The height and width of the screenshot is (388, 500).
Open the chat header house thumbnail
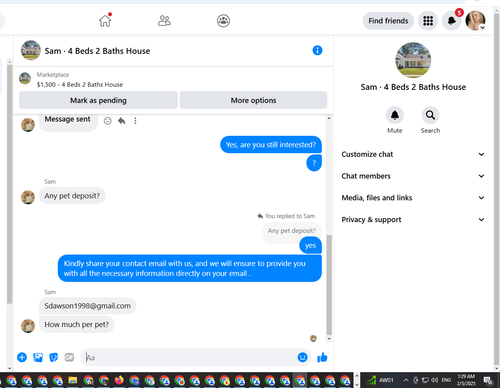click(31, 50)
